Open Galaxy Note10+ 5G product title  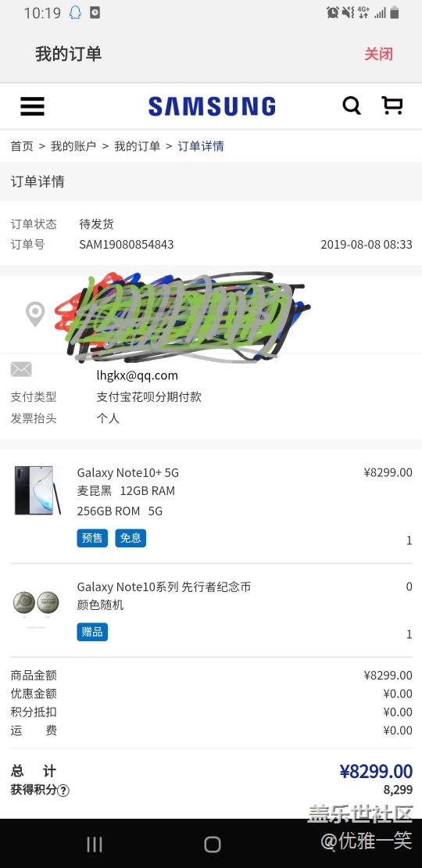[127, 473]
